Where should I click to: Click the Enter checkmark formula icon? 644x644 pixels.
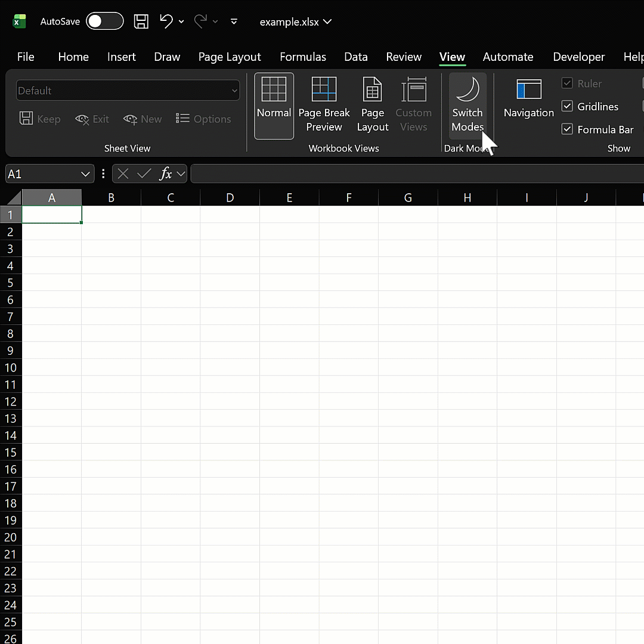pos(144,174)
